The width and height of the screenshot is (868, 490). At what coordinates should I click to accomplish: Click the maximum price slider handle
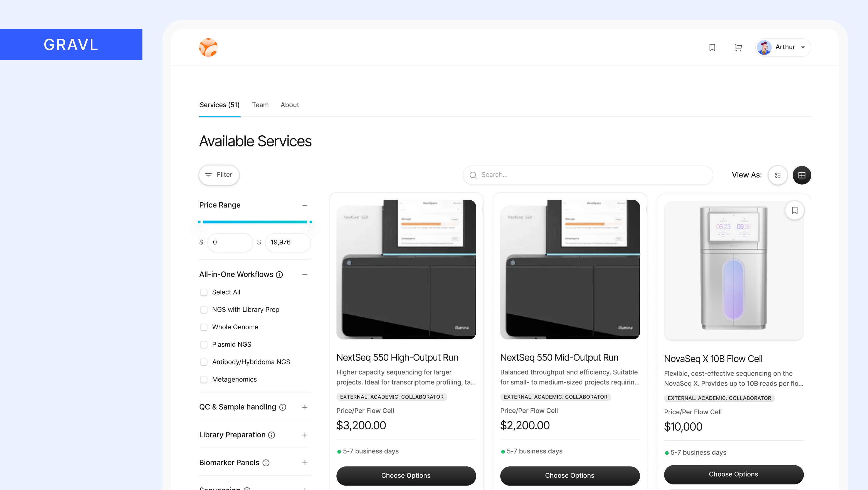311,222
